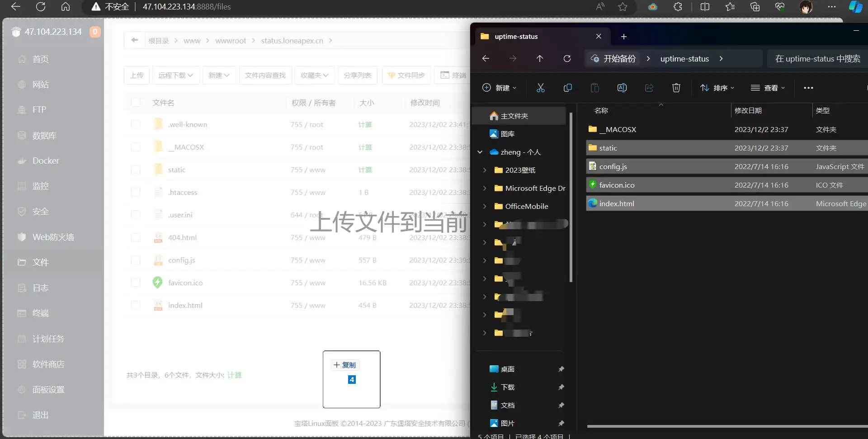Click the 计算 link in the footer summary
Image resolution: width=868 pixels, height=439 pixels.
click(x=234, y=375)
